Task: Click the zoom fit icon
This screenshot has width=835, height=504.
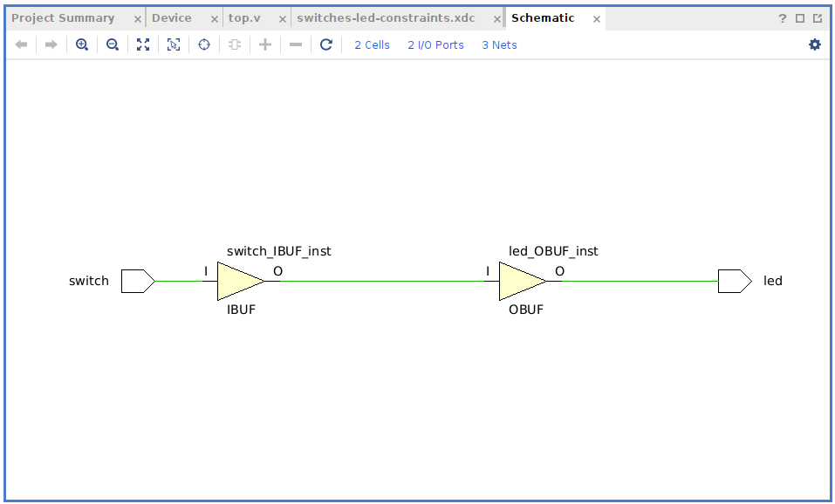Action: pos(143,44)
